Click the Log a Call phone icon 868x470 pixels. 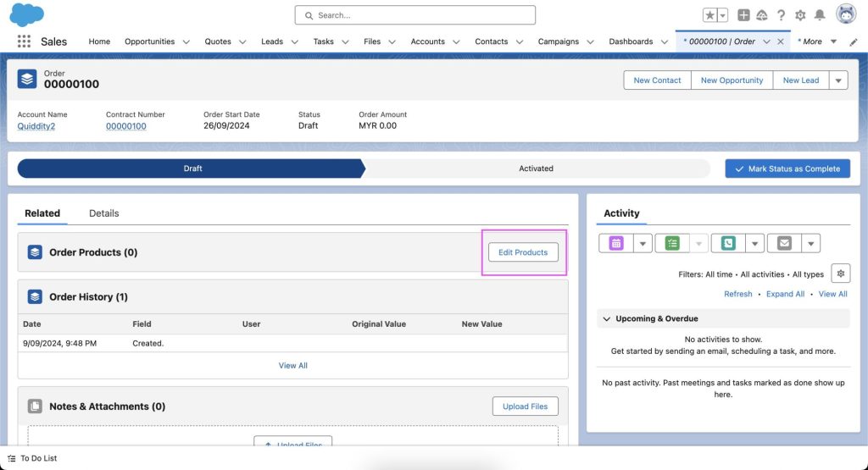click(728, 244)
